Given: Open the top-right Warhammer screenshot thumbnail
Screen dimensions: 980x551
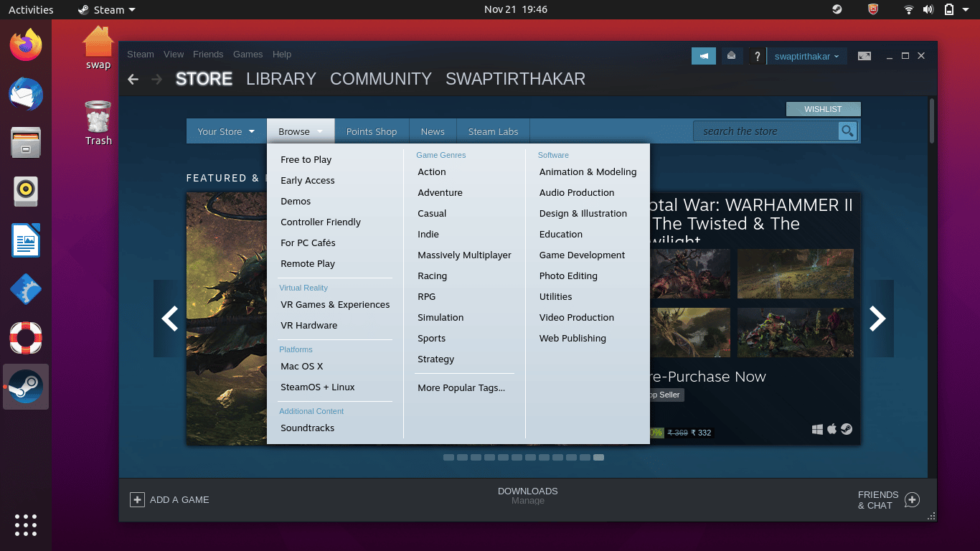Looking at the screenshot, I should 796,273.
